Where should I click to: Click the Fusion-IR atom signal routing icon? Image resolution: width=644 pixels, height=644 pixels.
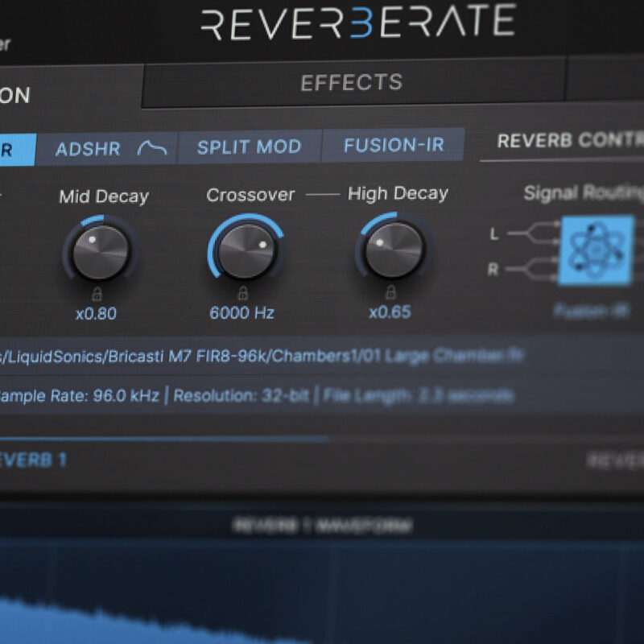[x=597, y=250]
